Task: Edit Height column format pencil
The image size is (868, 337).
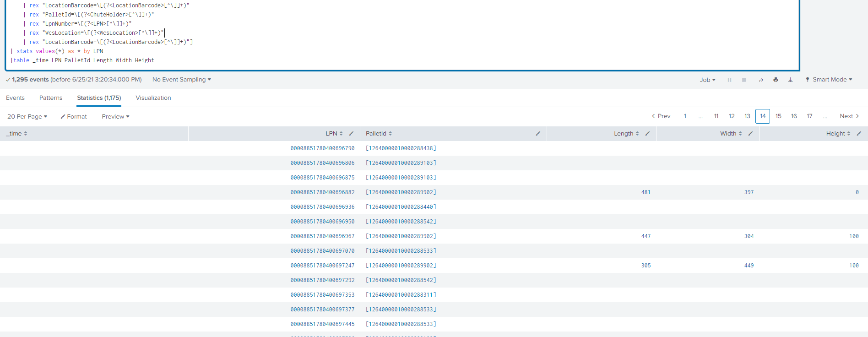Action: click(x=859, y=134)
